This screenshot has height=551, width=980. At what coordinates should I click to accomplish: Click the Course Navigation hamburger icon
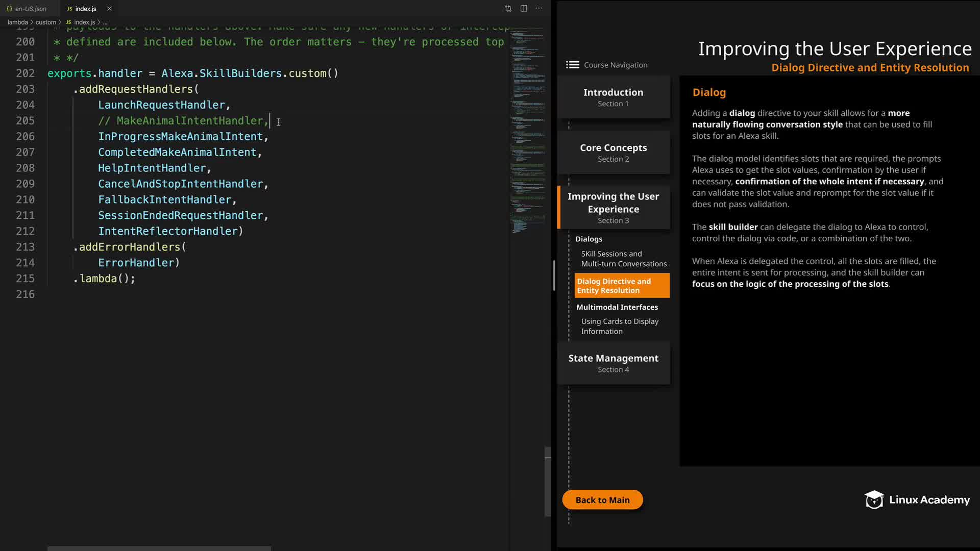pyautogui.click(x=572, y=65)
